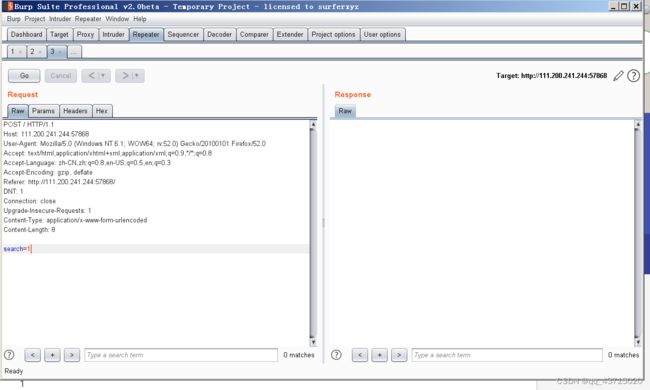Select Repeater sub-tab 2
The image size is (650, 390).
click(32, 52)
